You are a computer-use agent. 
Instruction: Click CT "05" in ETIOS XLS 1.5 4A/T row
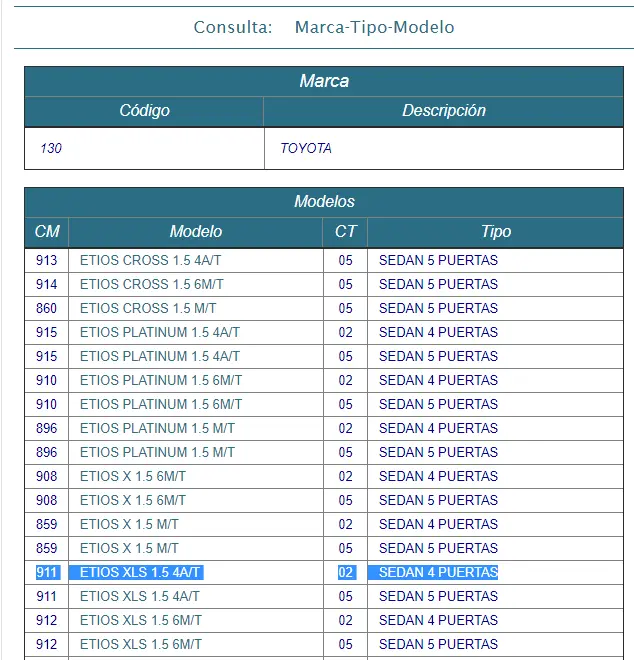pos(345,596)
